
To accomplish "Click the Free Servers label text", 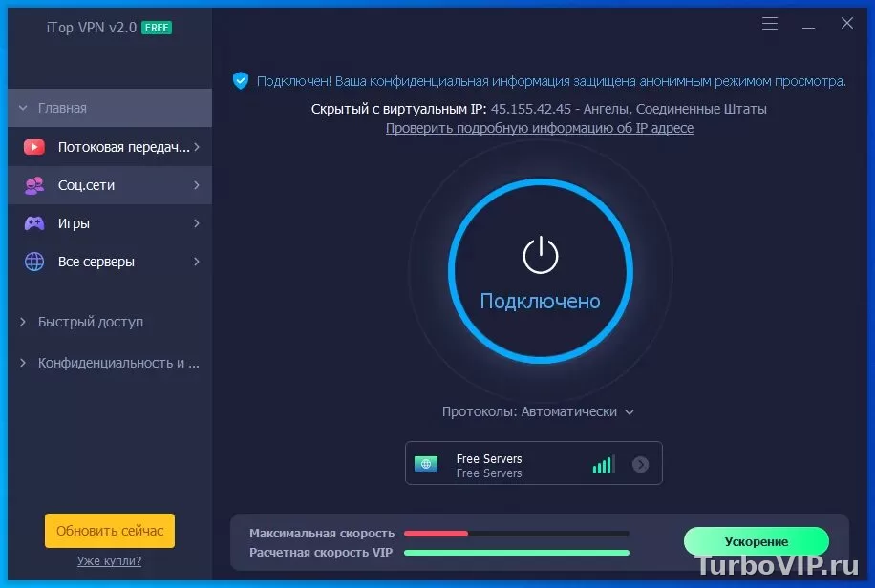I will (x=489, y=458).
